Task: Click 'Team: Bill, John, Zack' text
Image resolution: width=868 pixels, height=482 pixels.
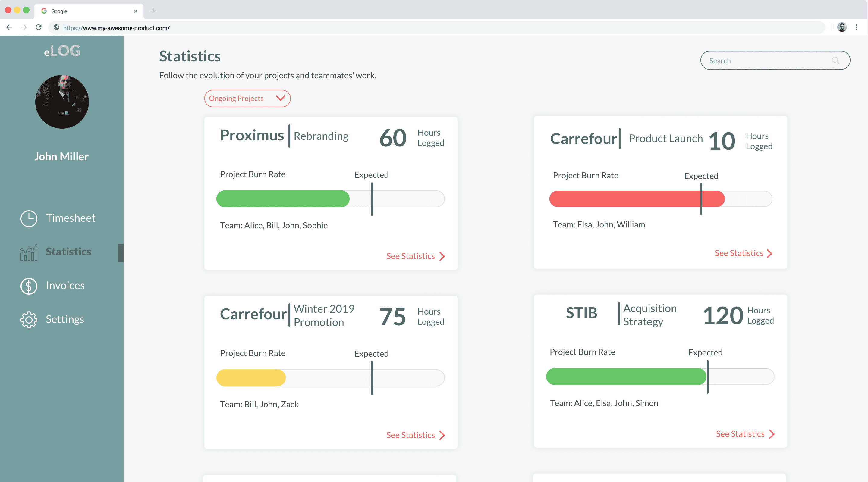Action: (259, 404)
